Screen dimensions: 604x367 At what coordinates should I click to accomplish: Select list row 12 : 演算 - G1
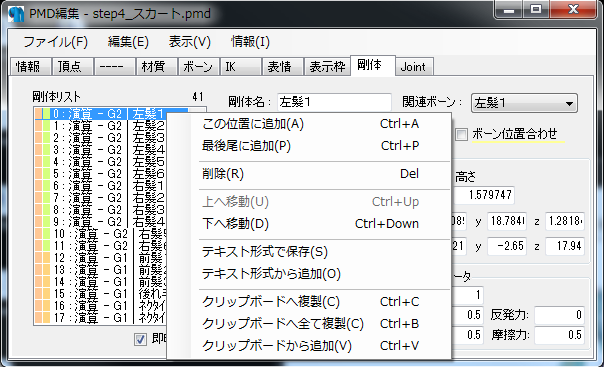pyautogui.click(x=101, y=258)
